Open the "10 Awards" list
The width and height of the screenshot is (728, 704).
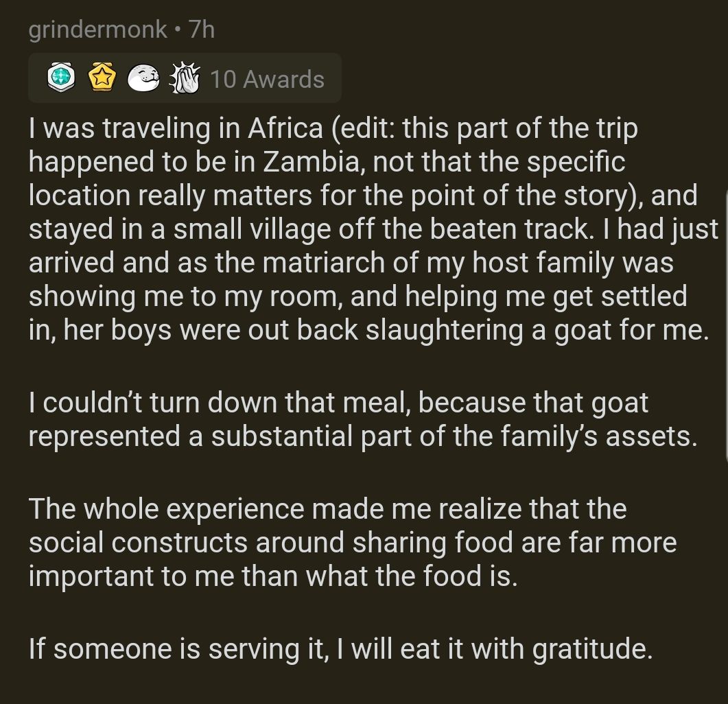click(267, 79)
